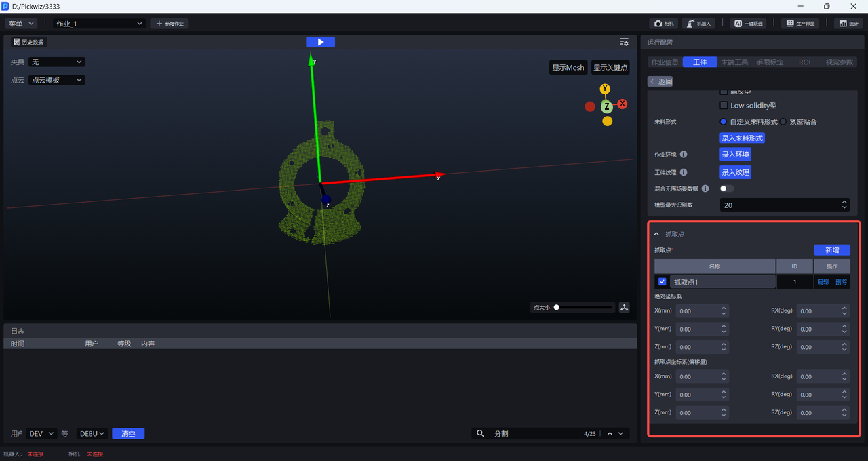Enable the Low solidity型 checkbox

coord(724,106)
